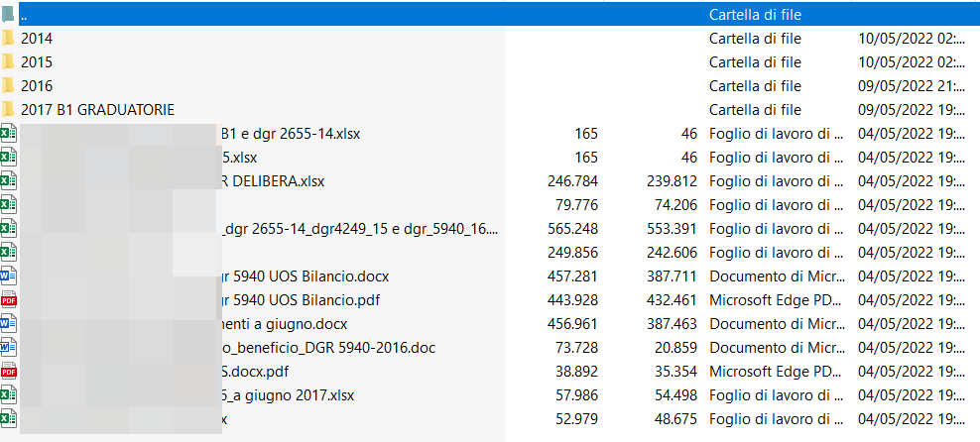
Task: Click PDF icon of 'UOS Bilancio.pdf'
Action: (x=8, y=300)
